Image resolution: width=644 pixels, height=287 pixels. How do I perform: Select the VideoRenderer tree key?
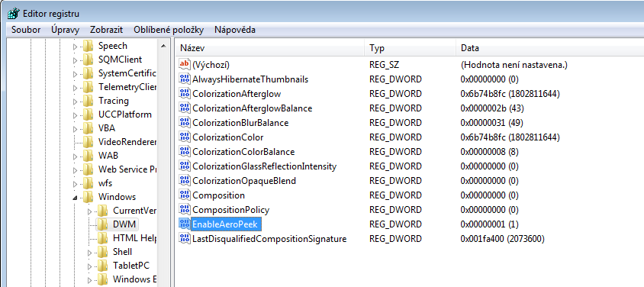pos(127,142)
